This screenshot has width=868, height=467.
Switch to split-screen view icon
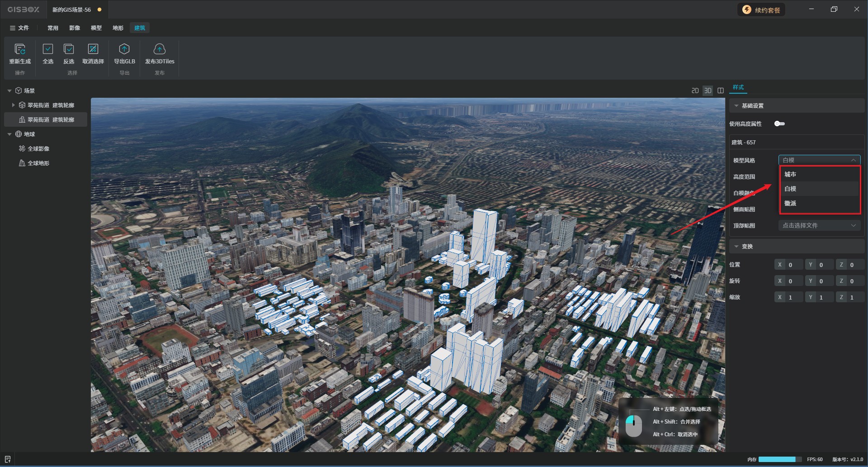pos(721,91)
